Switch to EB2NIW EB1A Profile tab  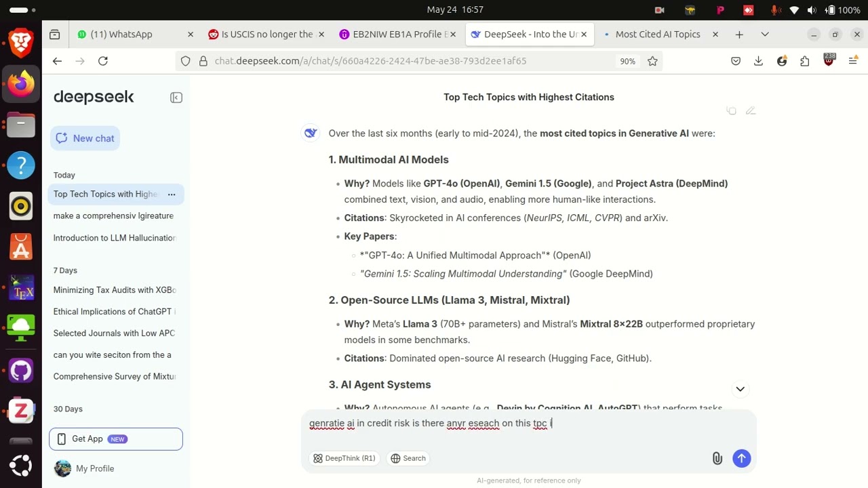(x=397, y=35)
